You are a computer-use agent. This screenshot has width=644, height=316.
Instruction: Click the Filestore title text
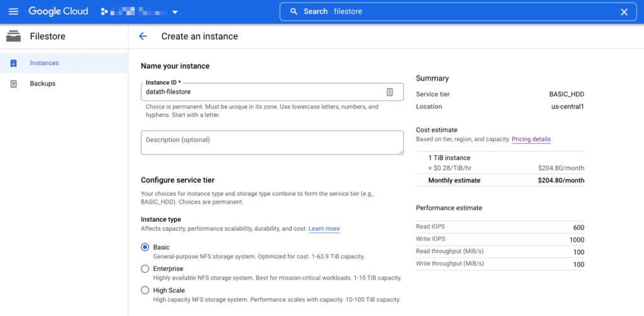[48, 36]
